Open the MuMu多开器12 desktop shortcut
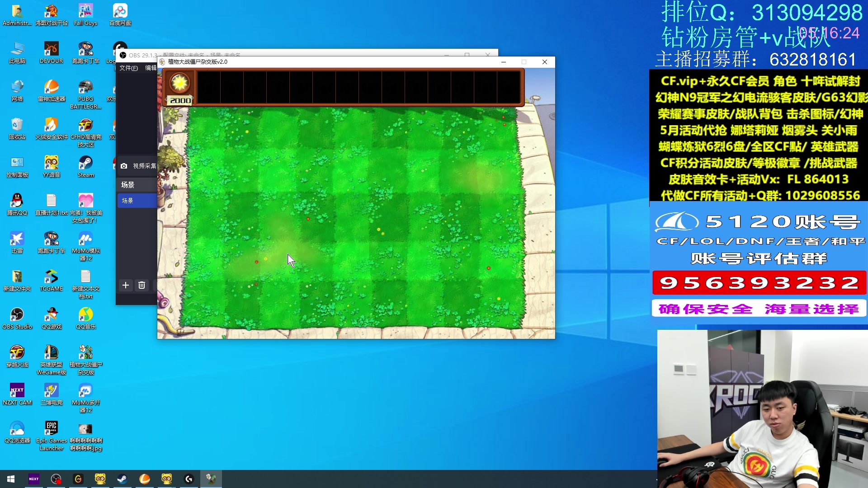The image size is (868, 488). click(85, 398)
